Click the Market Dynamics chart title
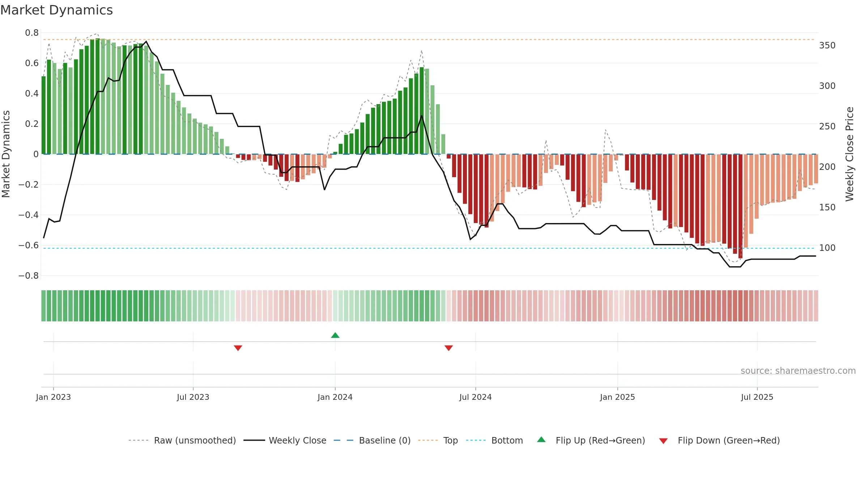868x488 pixels. click(56, 10)
